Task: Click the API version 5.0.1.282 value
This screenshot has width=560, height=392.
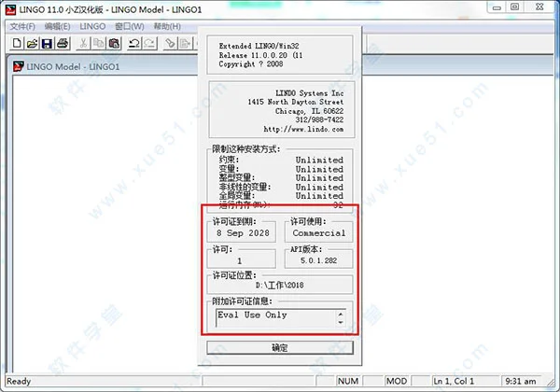Action: click(x=318, y=260)
